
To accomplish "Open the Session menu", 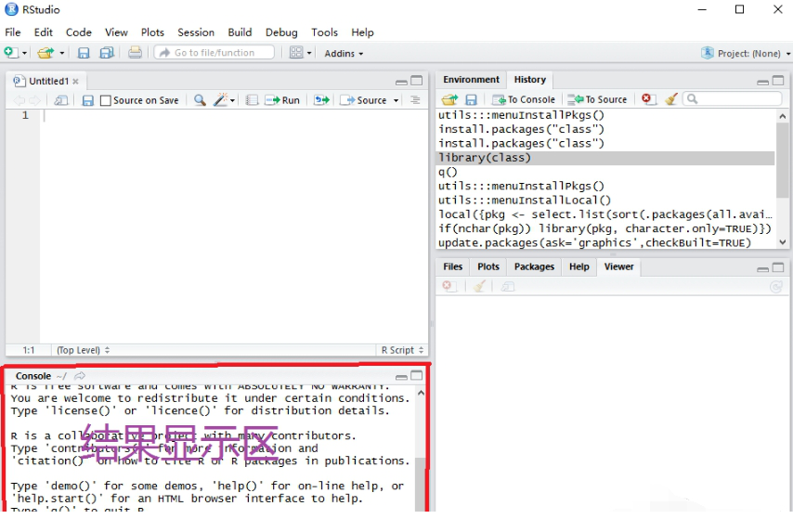I will (x=196, y=32).
